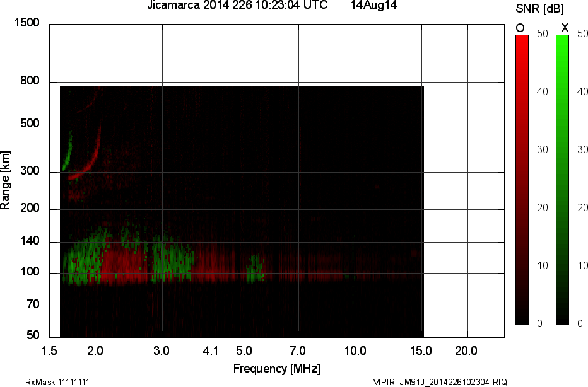The image size is (588, 387).
Task: Click the frequency tick label '15.0'
Action: (x=421, y=351)
